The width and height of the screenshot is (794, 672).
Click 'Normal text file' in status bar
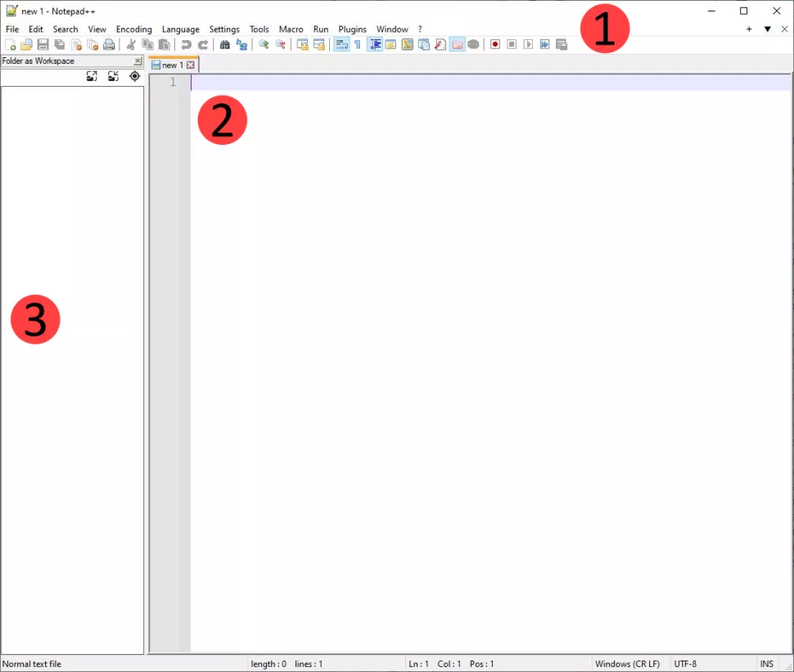click(31, 664)
